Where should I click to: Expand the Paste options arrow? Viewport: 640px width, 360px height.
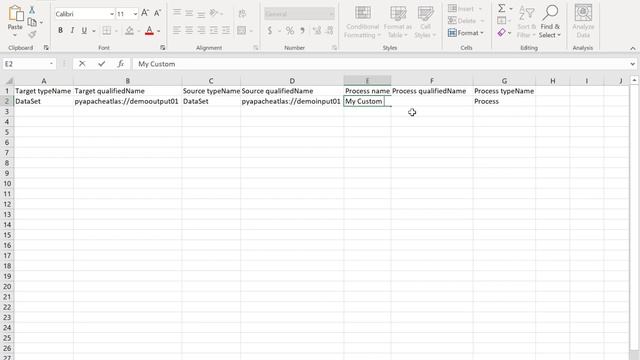click(15, 35)
